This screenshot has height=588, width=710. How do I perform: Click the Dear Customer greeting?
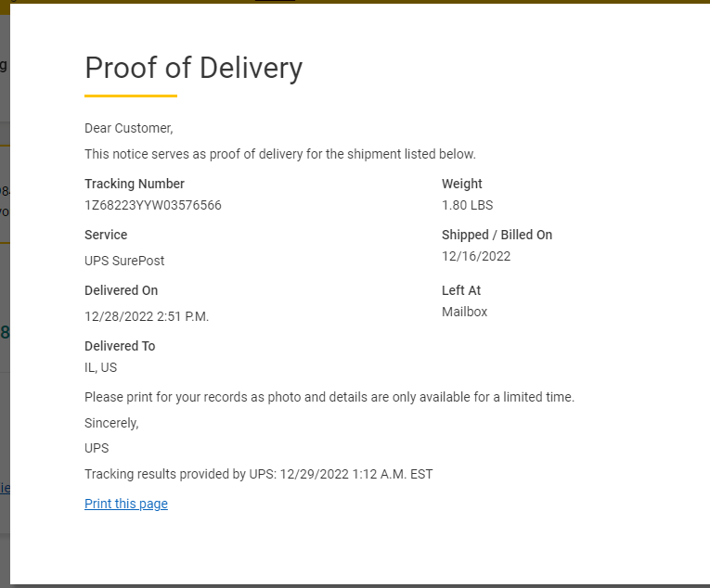[129, 128]
